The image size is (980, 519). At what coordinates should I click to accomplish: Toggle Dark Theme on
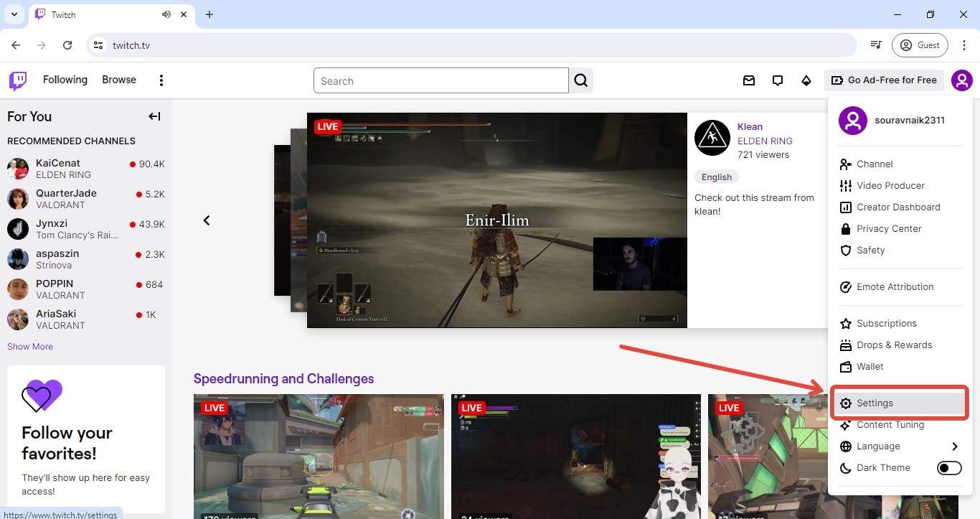(948, 467)
